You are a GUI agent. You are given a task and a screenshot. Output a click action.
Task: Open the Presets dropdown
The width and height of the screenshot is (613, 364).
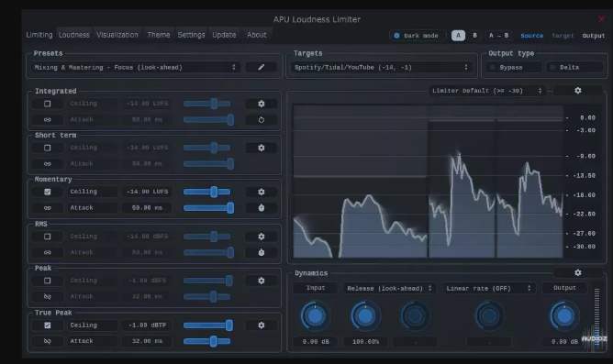pos(136,67)
